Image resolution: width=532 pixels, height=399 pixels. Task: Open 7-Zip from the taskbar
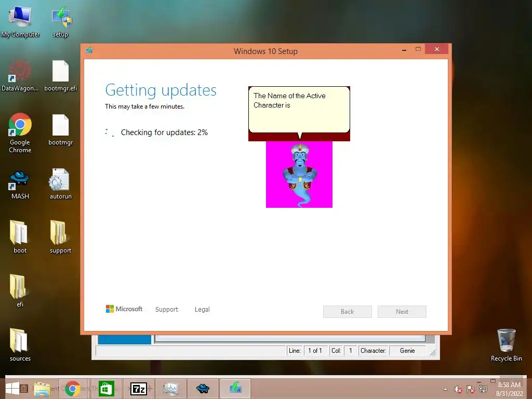coord(139,389)
